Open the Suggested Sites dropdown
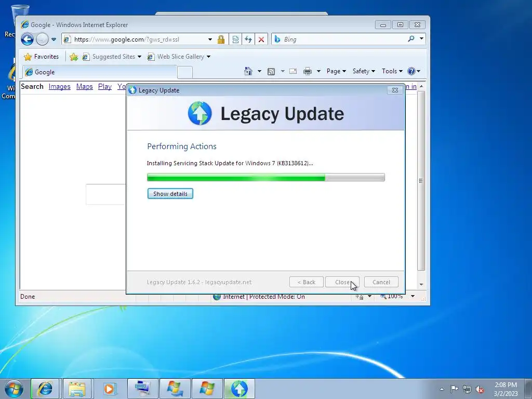 click(x=112, y=57)
